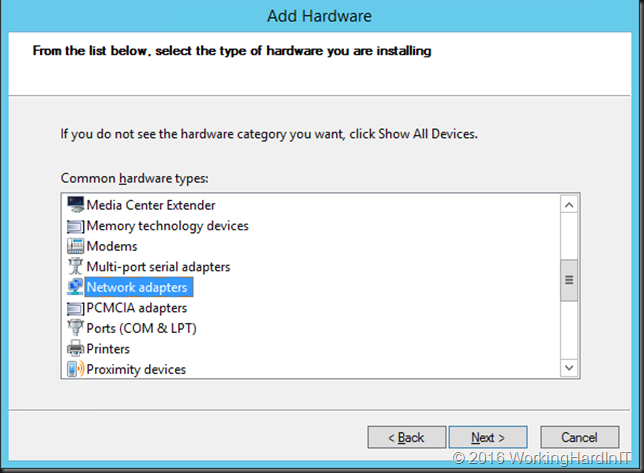Click the list scroll down arrow
Image resolution: width=644 pixels, height=473 pixels.
569,367
